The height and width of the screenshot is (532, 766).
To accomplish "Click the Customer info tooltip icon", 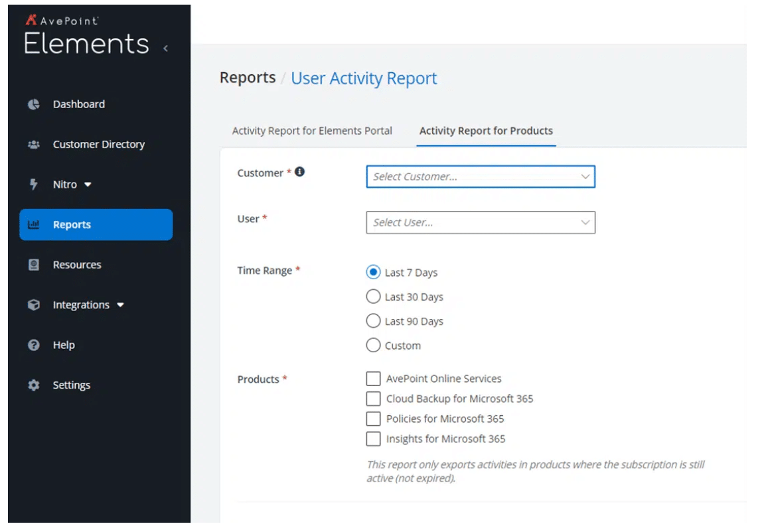I will 300,172.
